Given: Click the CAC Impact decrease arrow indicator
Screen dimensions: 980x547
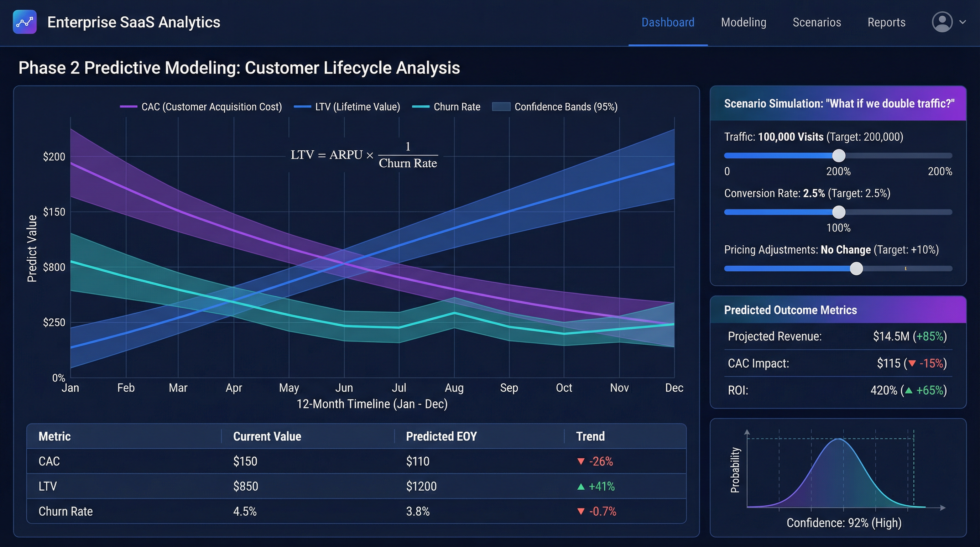Looking at the screenshot, I should [912, 363].
